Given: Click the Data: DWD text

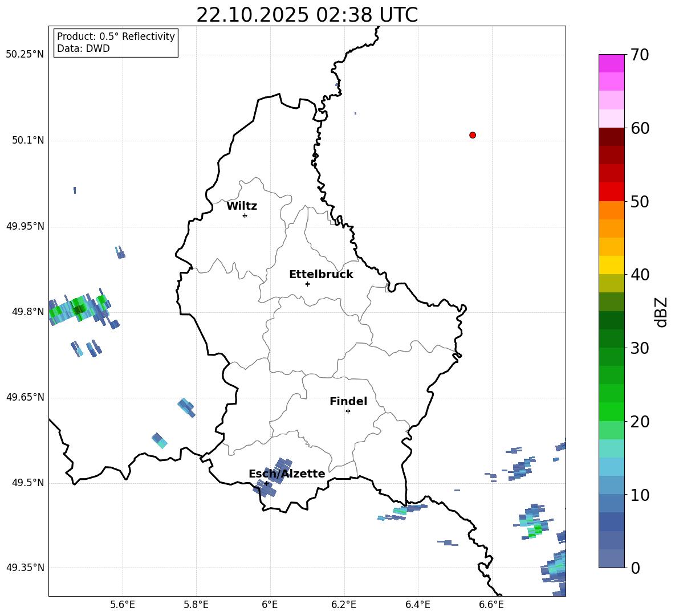Looking at the screenshot, I should [83, 48].
